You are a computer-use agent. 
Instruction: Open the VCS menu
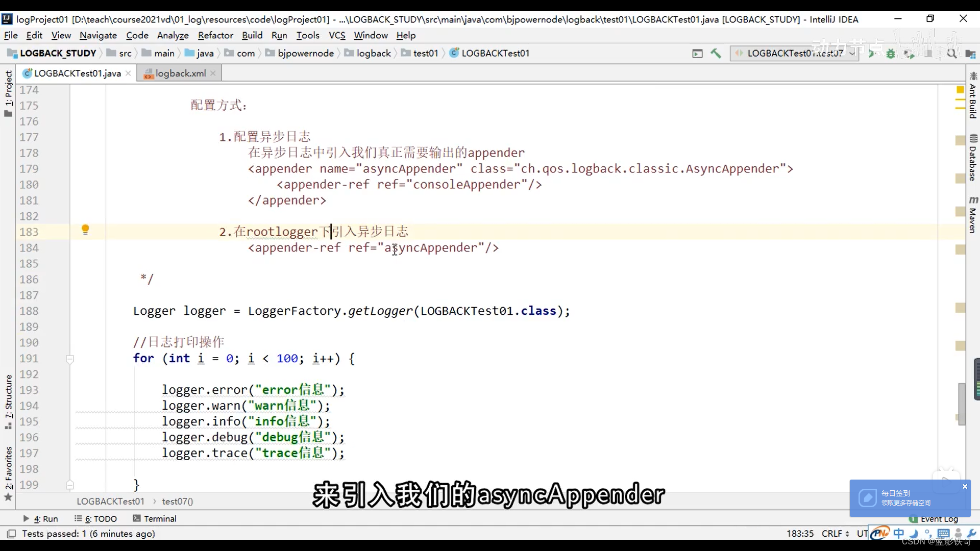pyautogui.click(x=337, y=35)
